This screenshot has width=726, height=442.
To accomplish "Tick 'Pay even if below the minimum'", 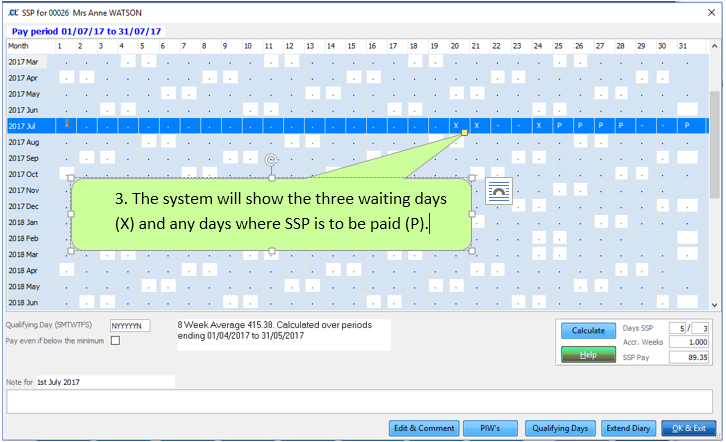I will pos(115,341).
